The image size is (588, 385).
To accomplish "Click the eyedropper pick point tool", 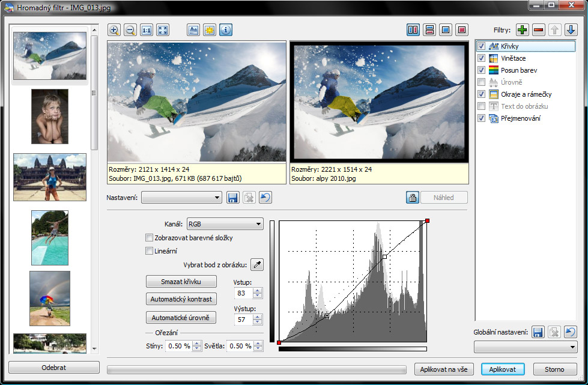I will (x=257, y=265).
